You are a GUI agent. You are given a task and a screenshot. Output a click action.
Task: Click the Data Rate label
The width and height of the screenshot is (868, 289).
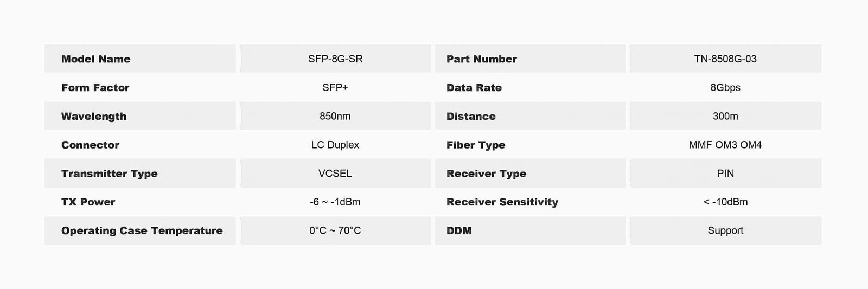click(x=474, y=88)
